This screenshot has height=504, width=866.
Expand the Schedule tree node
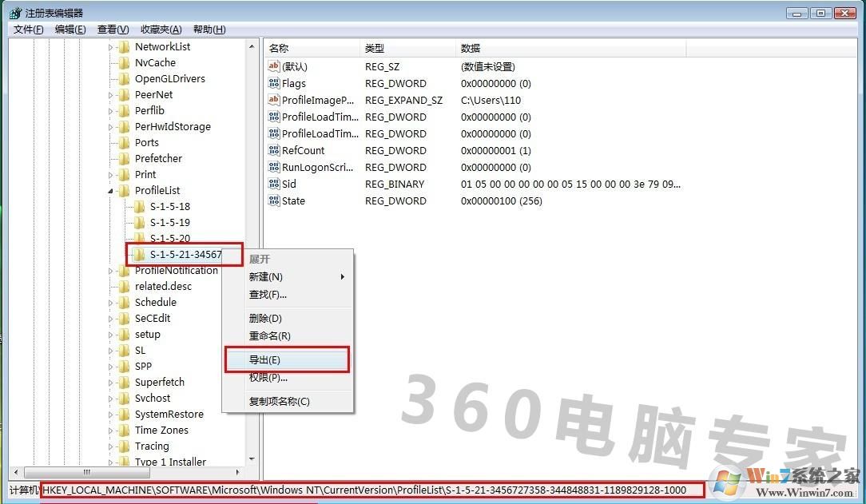pos(111,303)
